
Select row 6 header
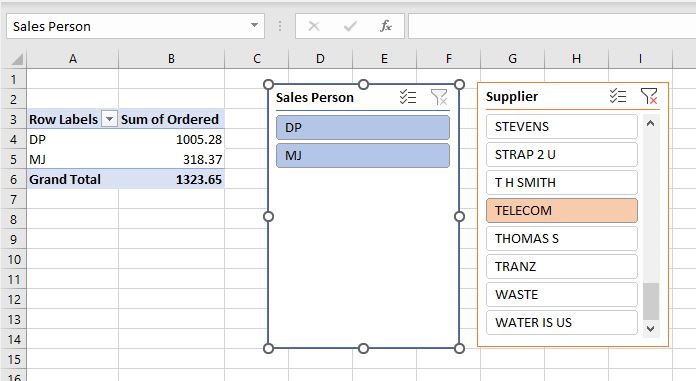click(x=13, y=179)
